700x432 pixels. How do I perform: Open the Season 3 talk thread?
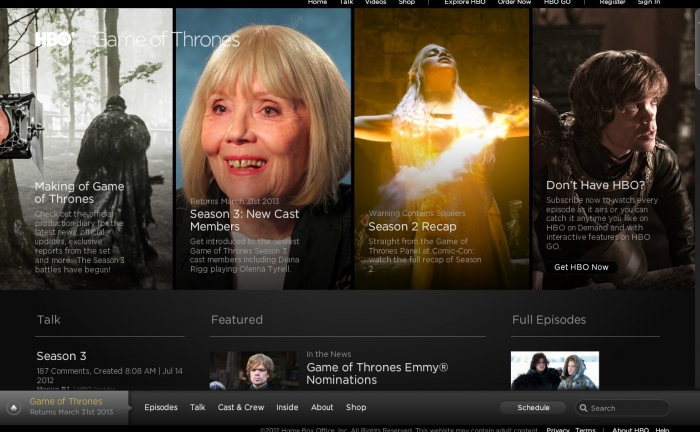(x=61, y=356)
